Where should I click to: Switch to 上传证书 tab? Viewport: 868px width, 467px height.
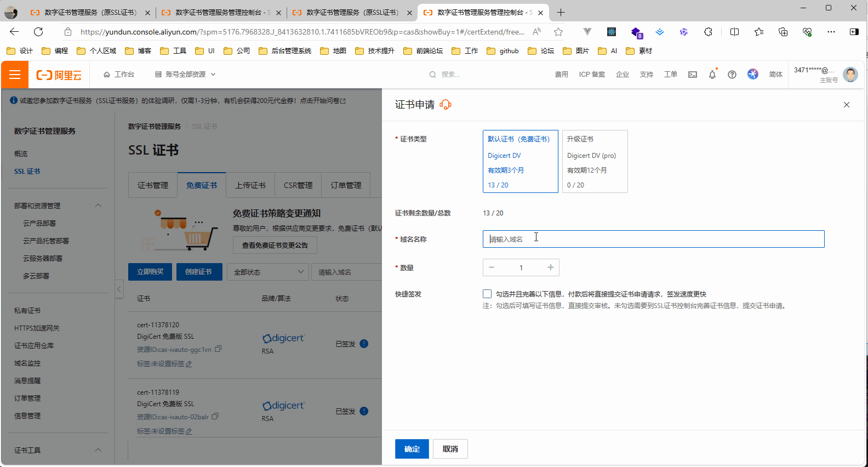(x=250, y=185)
